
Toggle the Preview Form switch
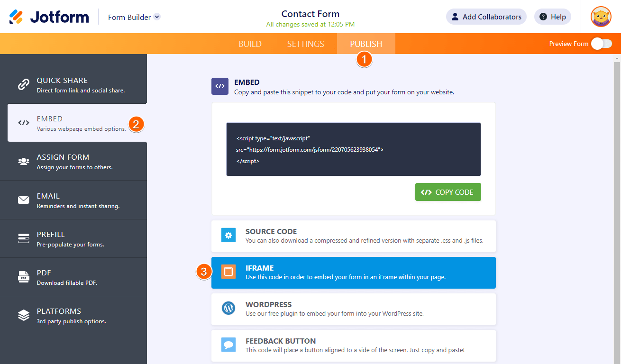[601, 44]
